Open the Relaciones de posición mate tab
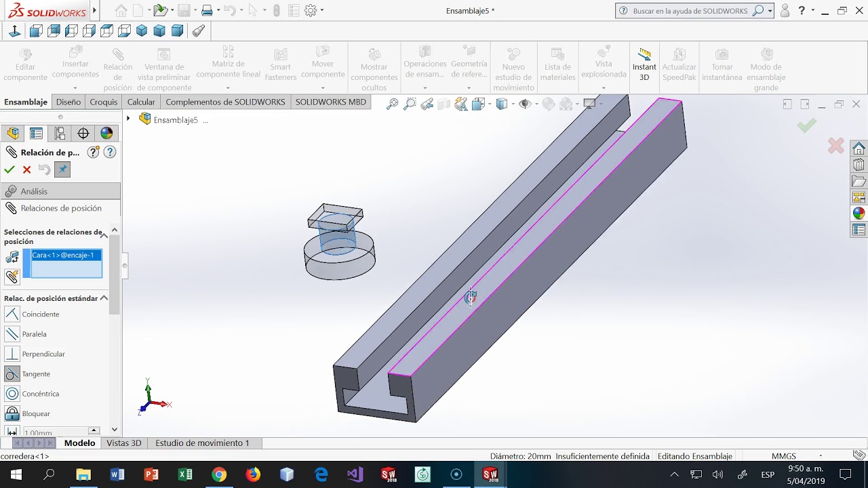Screen dimensions: 868x488 coord(60,208)
